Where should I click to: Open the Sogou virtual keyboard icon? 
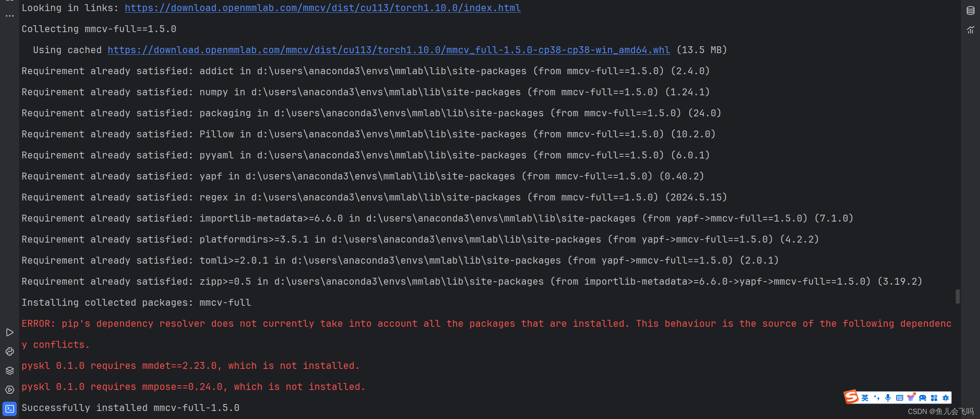point(900,398)
